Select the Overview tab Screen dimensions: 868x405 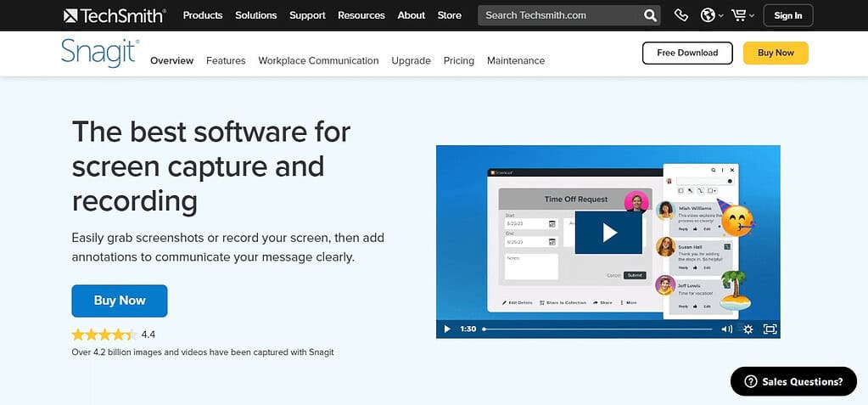click(x=172, y=61)
